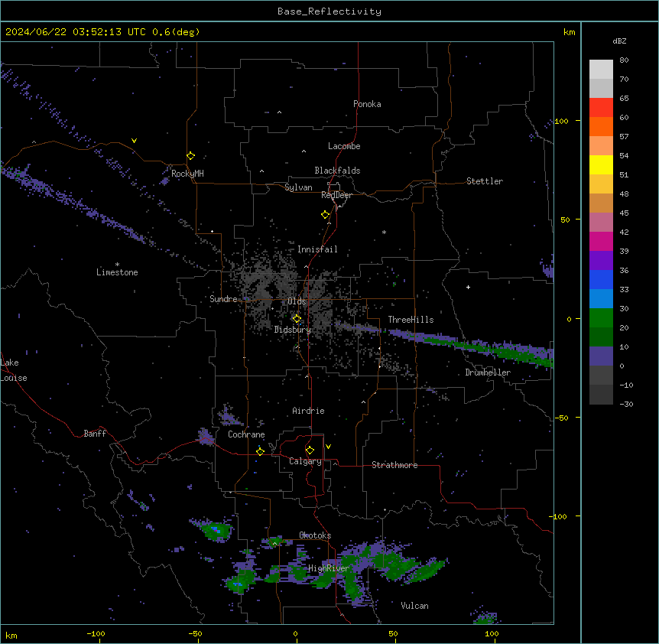Viewport: 659px width, 644px height.
Task: Click the blue 36 dBZ color swatch
Action: click(601, 279)
